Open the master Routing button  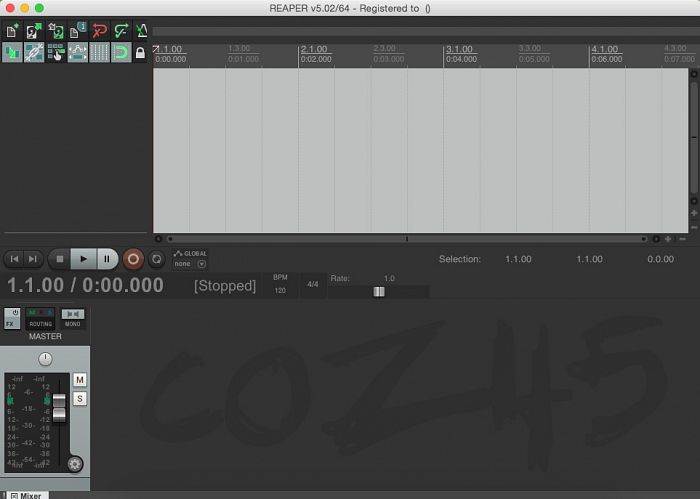(x=40, y=318)
